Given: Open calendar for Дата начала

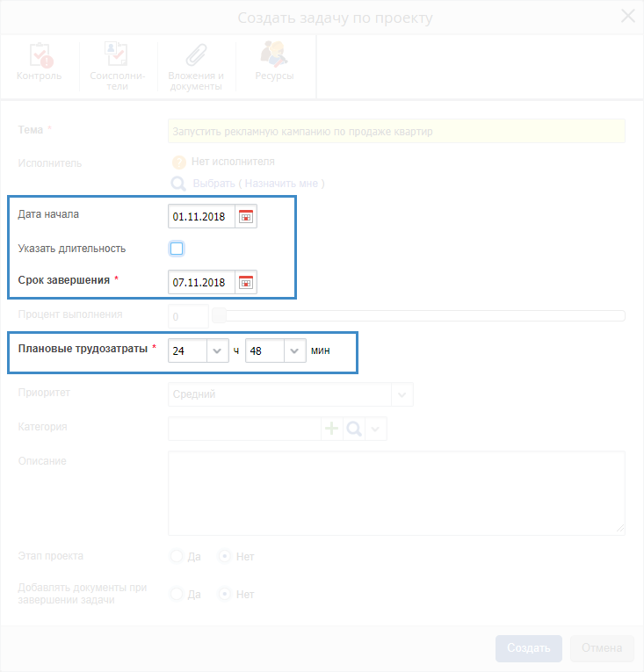Looking at the screenshot, I should [x=246, y=216].
